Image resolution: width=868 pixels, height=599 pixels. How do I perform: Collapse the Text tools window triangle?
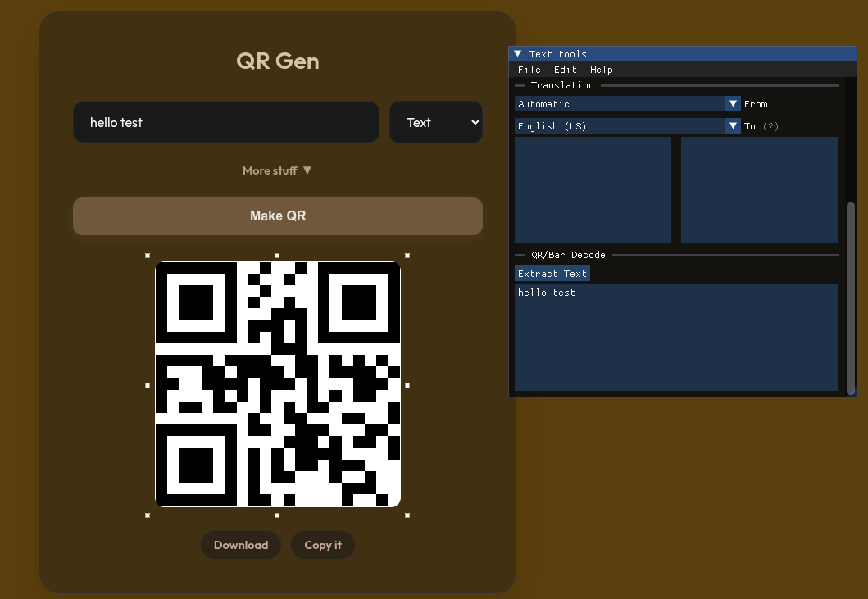click(517, 54)
